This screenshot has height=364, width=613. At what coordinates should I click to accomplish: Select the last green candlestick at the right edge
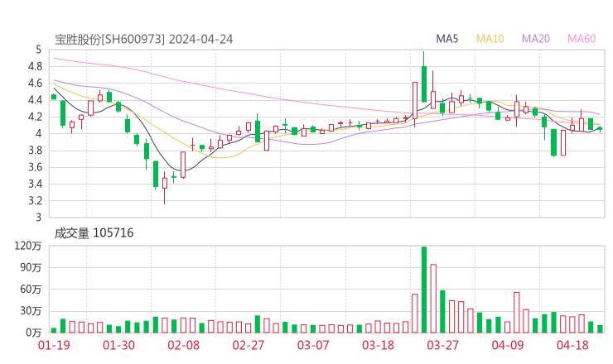600,129
